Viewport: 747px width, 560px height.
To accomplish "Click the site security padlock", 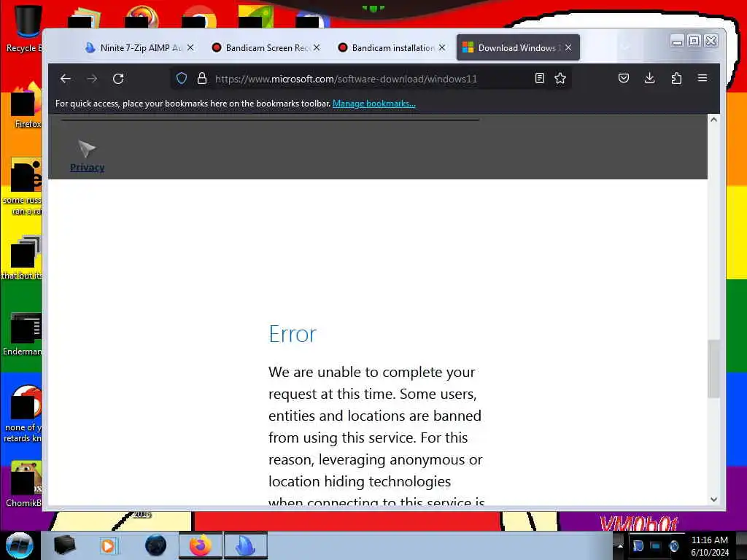I will [x=202, y=79].
